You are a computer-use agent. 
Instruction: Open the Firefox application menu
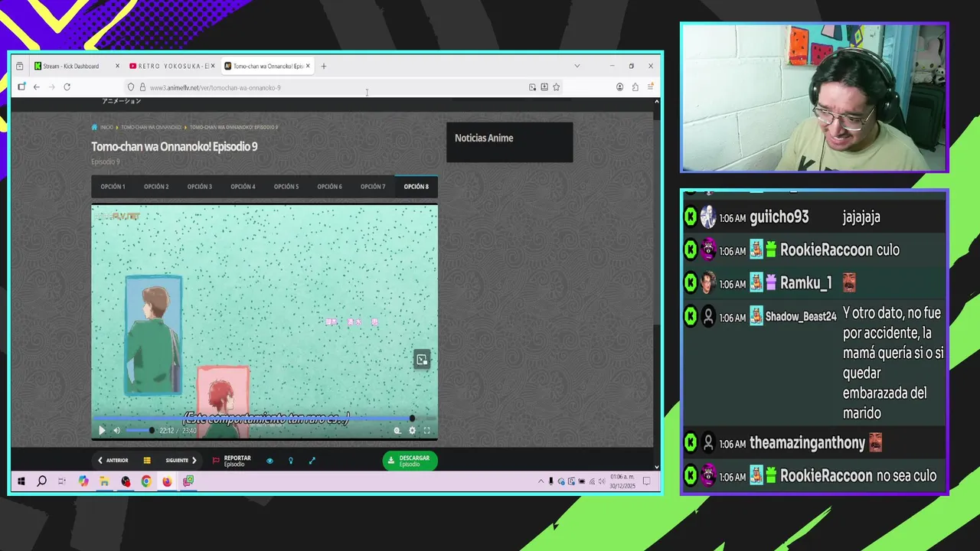coord(651,87)
